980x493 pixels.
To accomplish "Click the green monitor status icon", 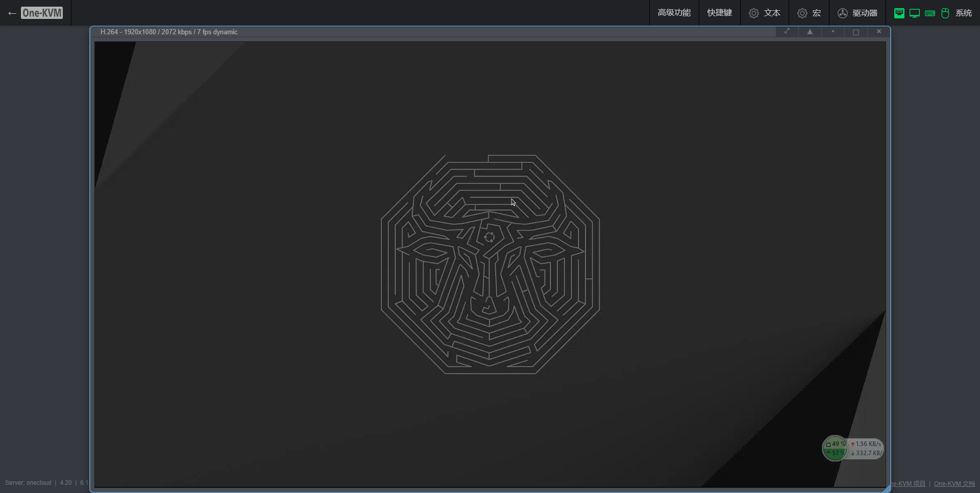I will (915, 13).
